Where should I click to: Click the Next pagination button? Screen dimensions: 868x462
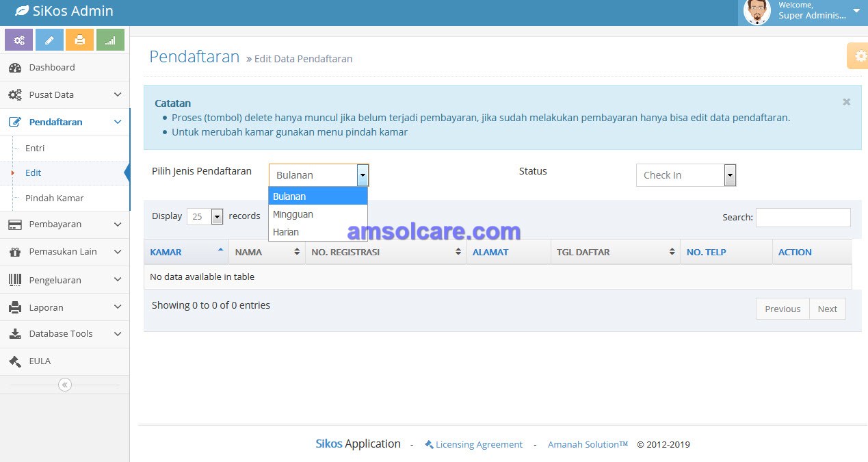pyautogui.click(x=828, y=309)
